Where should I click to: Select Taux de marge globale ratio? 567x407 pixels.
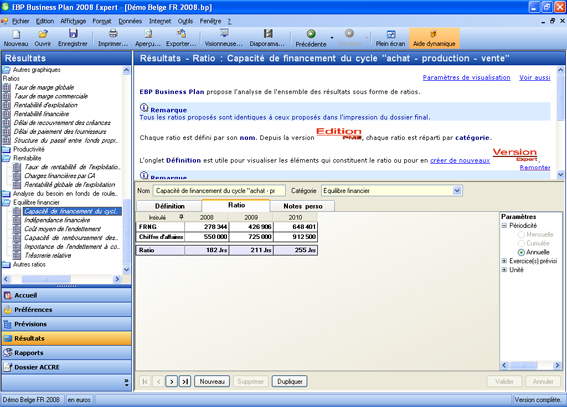pyautogui.click(x=44, y=87)
